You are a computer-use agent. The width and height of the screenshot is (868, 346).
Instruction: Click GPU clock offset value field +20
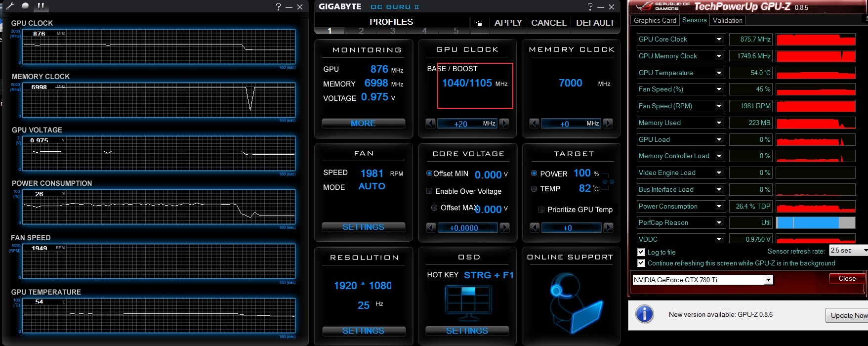point(467,124)
